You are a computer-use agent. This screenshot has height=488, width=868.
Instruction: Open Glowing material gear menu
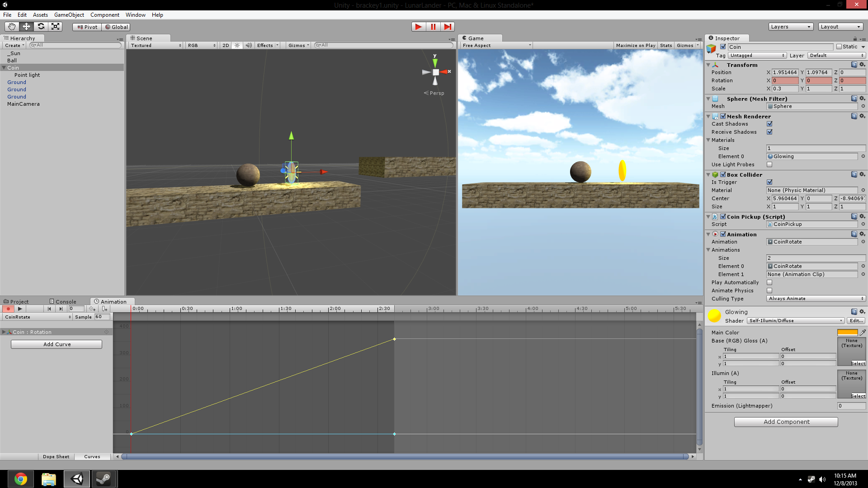(862, 312)
